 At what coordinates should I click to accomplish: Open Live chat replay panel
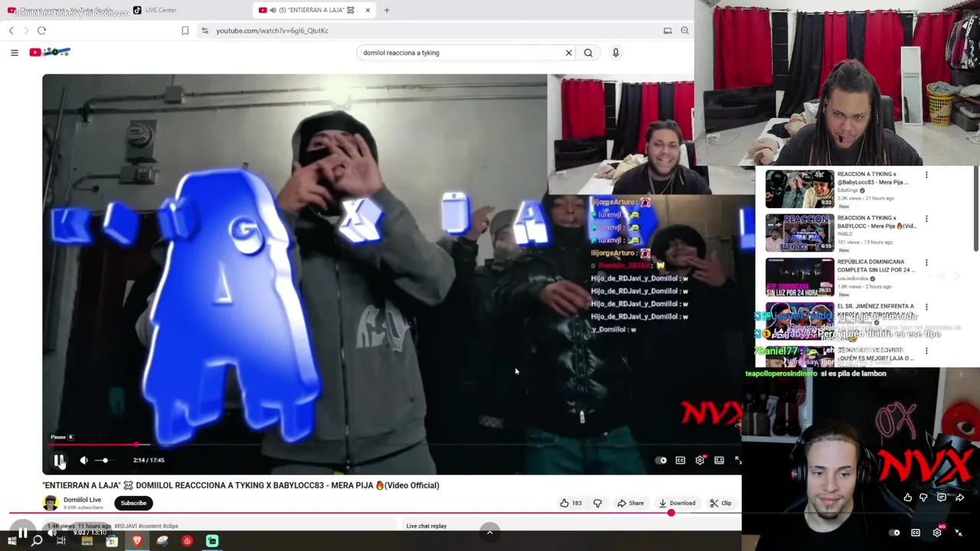pos(426,526)
